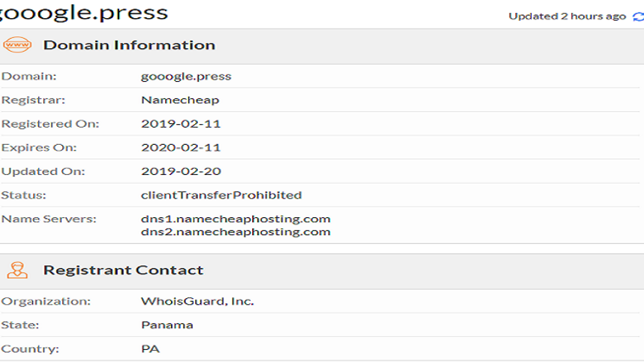Click the gooogle.press domain value
Image resolution: width=644 pixels, height=362 pixels.
186,76
